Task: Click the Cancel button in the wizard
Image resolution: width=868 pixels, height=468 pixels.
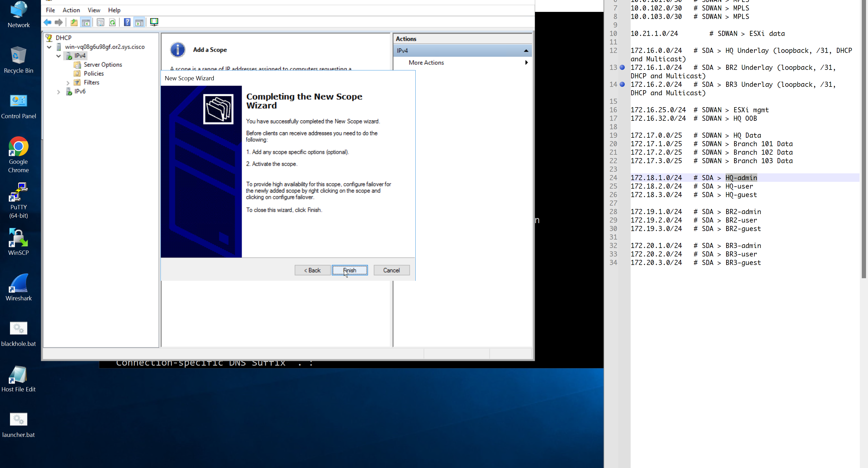Action: (391, 270)
